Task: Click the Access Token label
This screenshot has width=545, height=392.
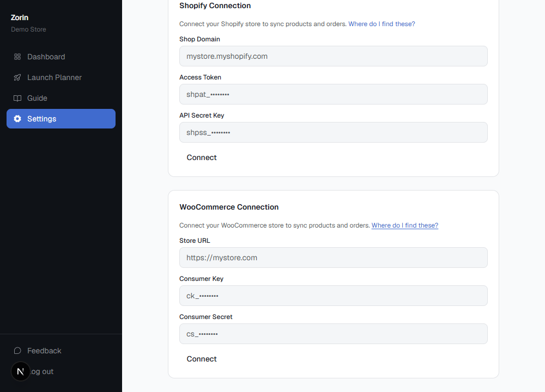Action: (x=200, y=77)
